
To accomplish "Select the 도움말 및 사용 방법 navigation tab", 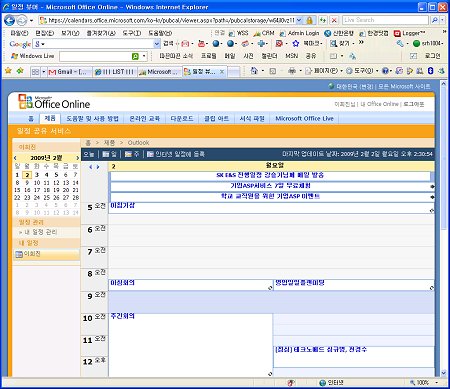I will (x=92, y=119).
